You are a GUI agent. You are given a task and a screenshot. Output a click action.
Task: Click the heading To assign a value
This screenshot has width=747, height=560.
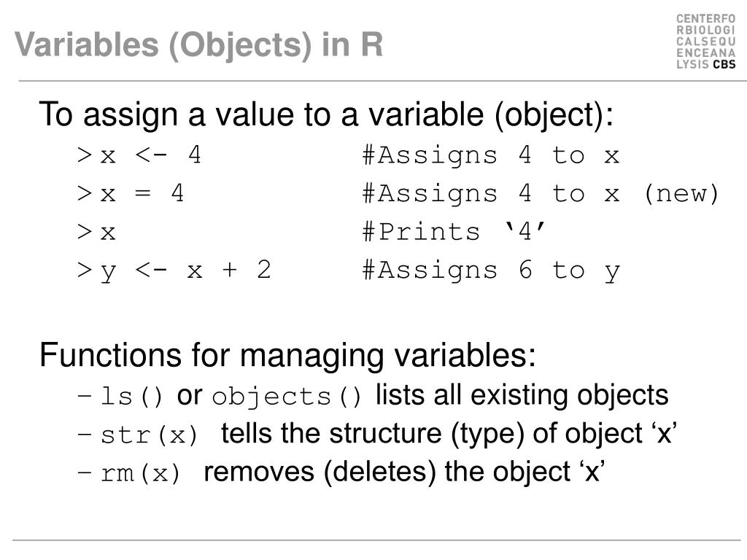point(326,114)
